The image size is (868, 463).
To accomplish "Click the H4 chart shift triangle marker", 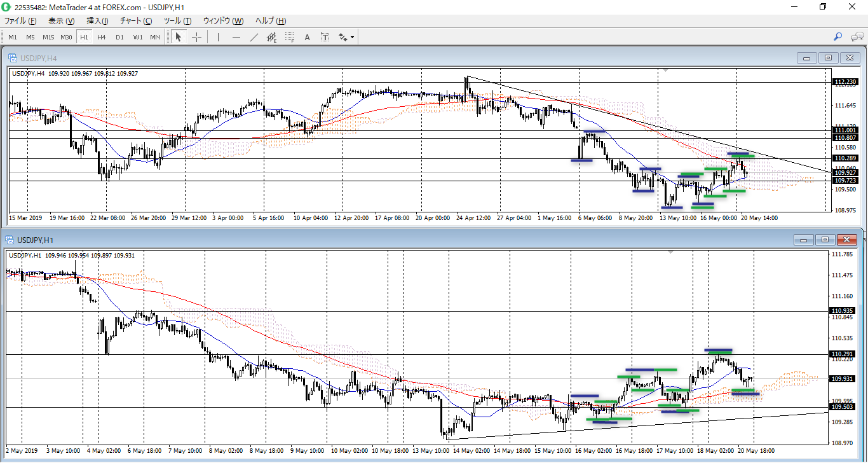I will pyautogui.click(x=664, y=71).
